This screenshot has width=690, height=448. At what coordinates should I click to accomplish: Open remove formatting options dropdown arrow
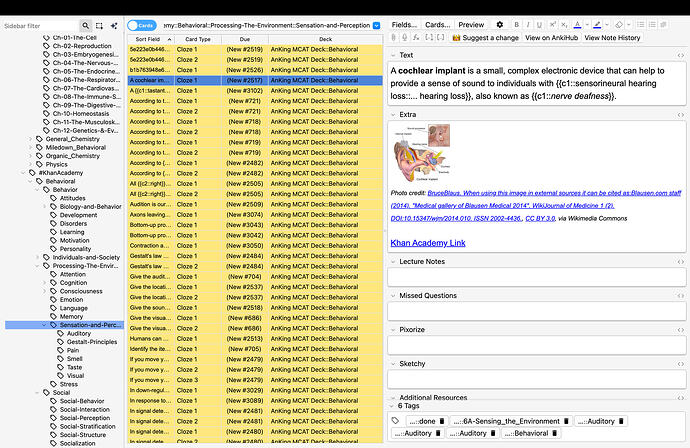[x=628, y=25]
